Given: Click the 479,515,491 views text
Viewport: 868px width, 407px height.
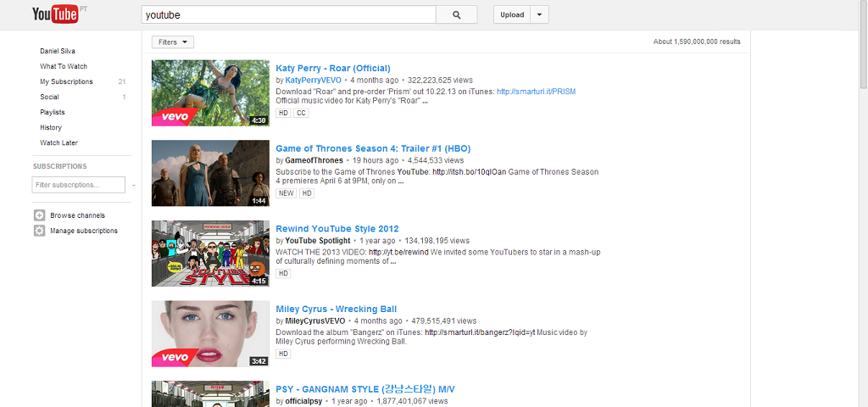Looking at the screenshot, I should click(x=444, y=321).
